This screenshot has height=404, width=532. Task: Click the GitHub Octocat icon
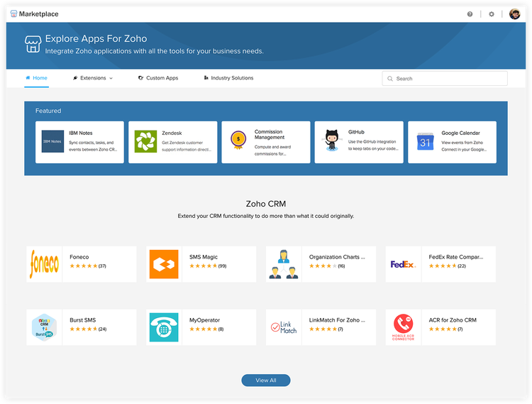pyautogui.click(x=331, y=140)
